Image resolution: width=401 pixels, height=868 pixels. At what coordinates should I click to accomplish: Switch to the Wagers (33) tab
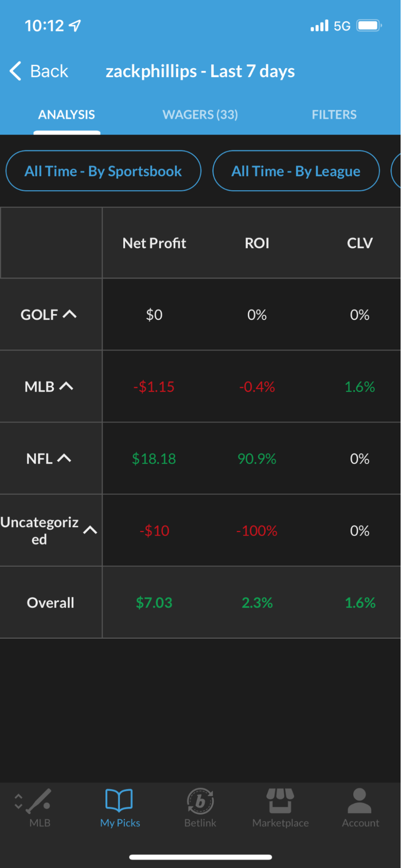coord(200,115)
